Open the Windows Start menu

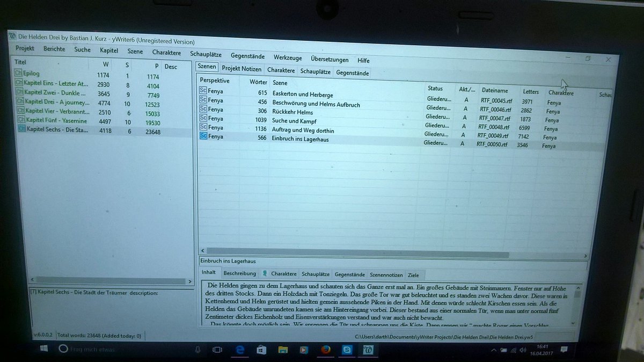44,349
